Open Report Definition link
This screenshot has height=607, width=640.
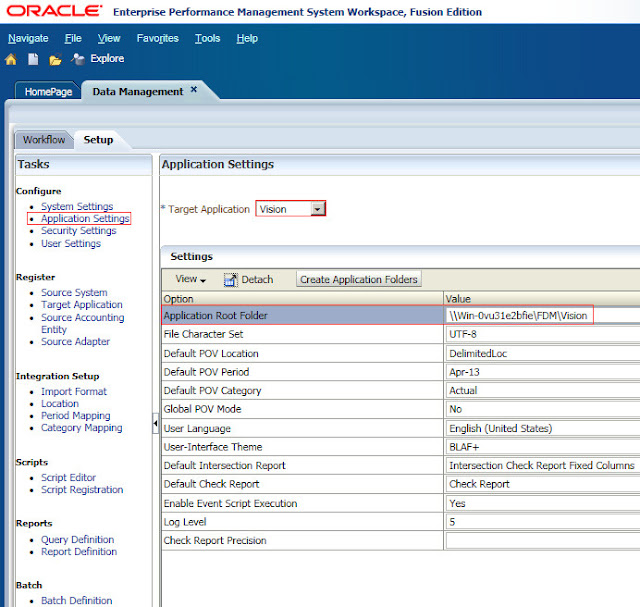pos(79,551)
